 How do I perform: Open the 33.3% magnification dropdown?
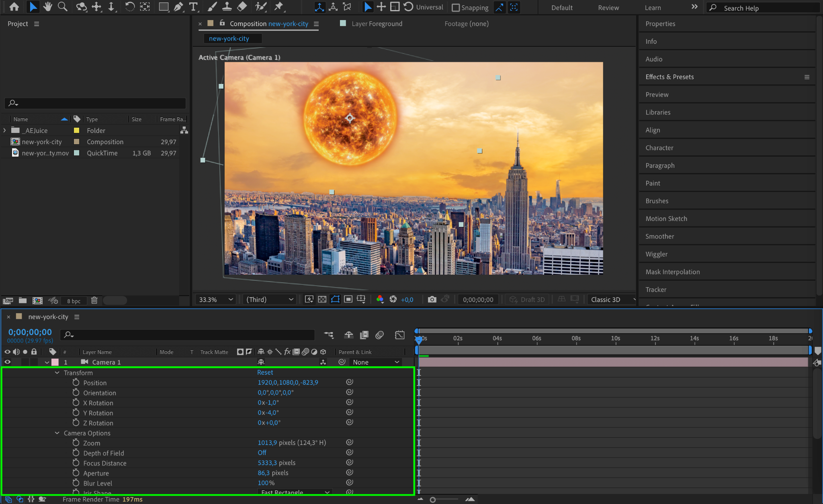click(216, 300)
